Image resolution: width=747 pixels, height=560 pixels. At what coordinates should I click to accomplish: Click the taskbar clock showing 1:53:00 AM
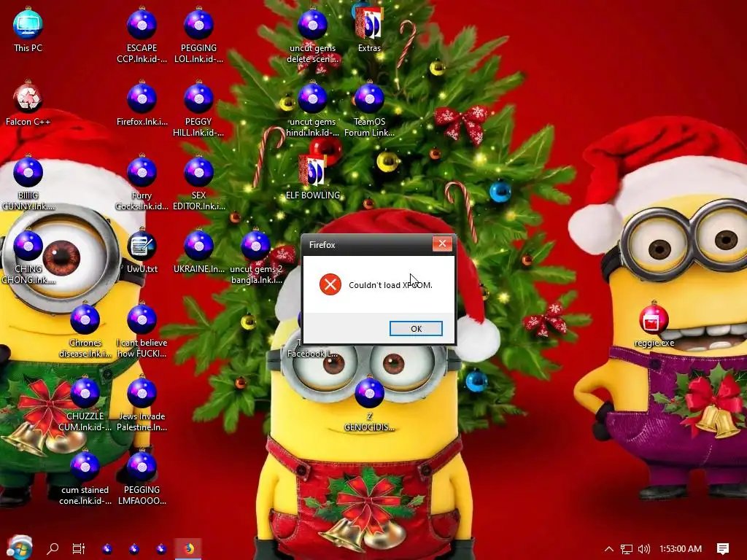(681, 549)
